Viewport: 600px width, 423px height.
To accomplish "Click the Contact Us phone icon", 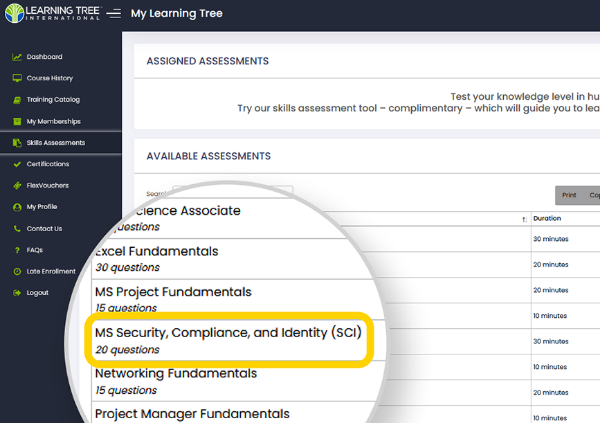I will click(17, 229).
